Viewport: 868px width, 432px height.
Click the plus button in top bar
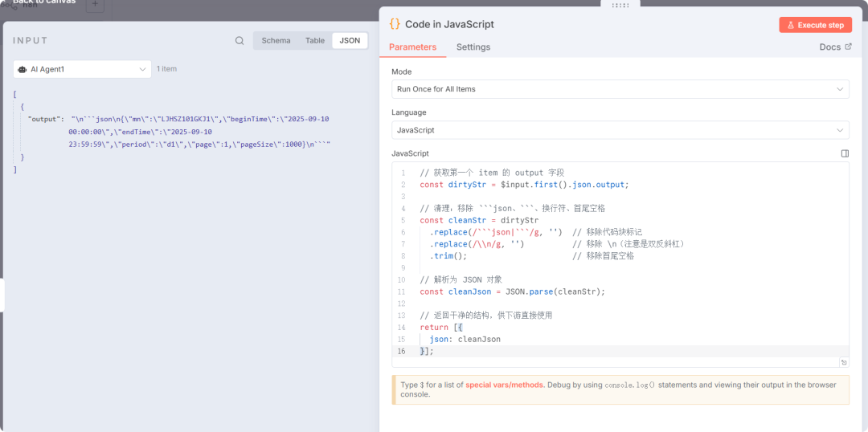point(95,5)
